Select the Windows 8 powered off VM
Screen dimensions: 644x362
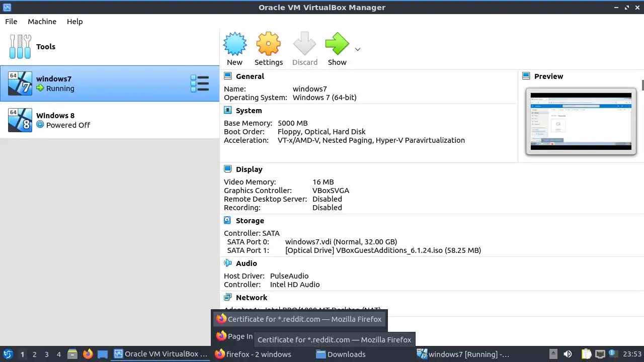click(x=110, y=120)
